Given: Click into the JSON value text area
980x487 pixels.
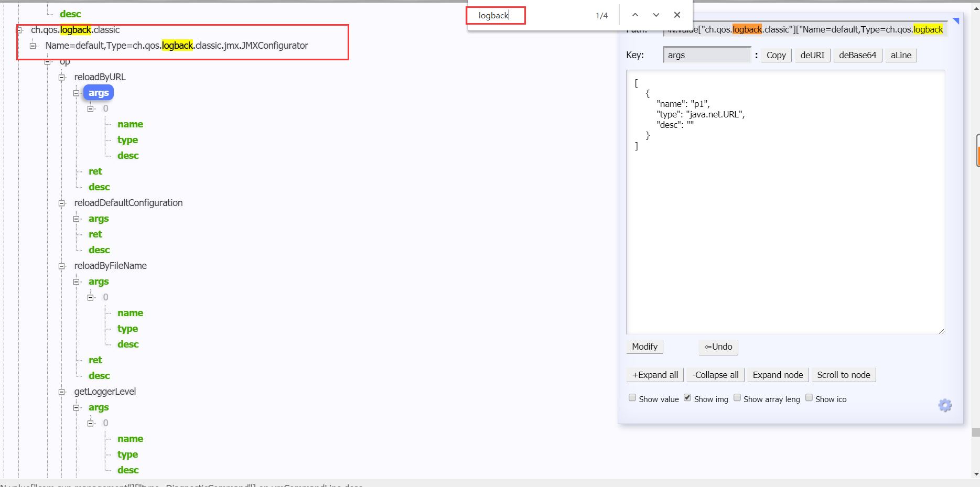Looking at the screenshot, I should 785,202.
